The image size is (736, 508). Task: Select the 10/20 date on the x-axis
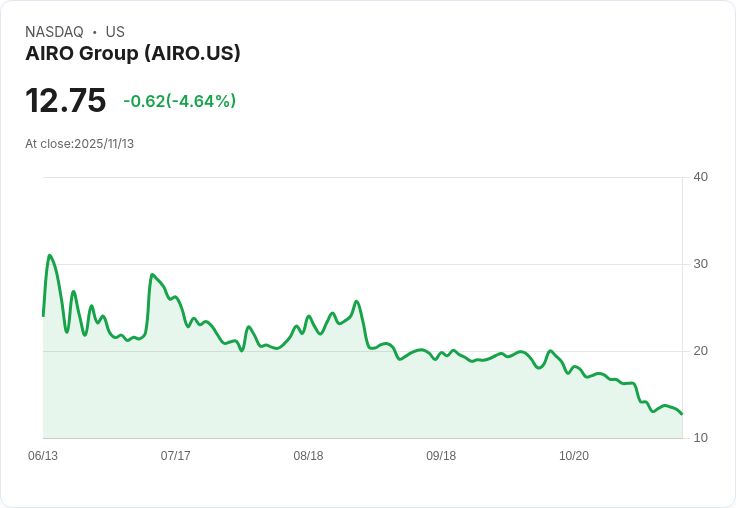point(574,456)
